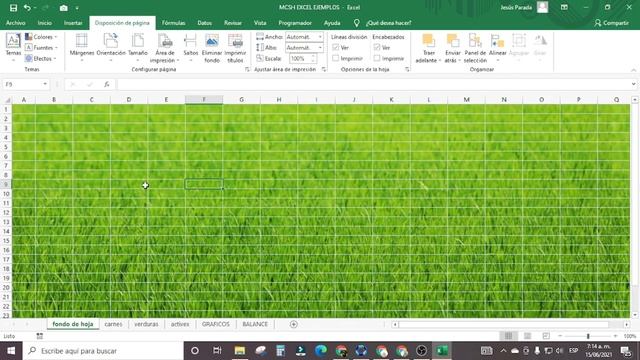Switch to the Inicio ribbon tab
The height and width of the screenshot is (360, 640).
pyautogui.click(x=44, y=23)
